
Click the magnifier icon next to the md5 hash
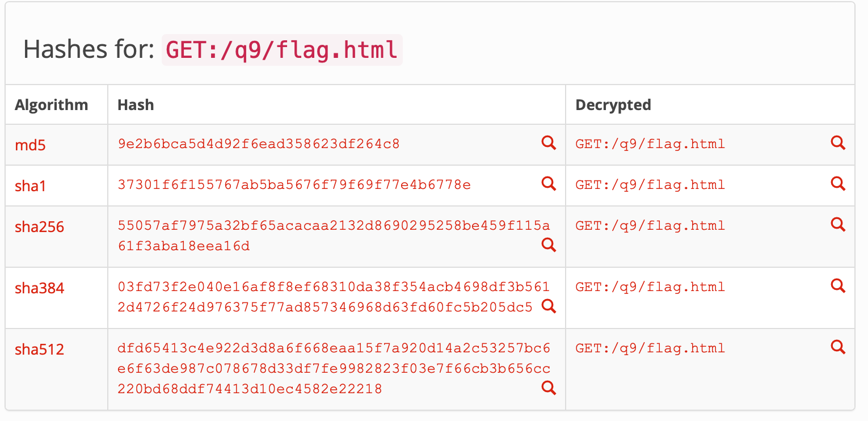pos(548,143)
